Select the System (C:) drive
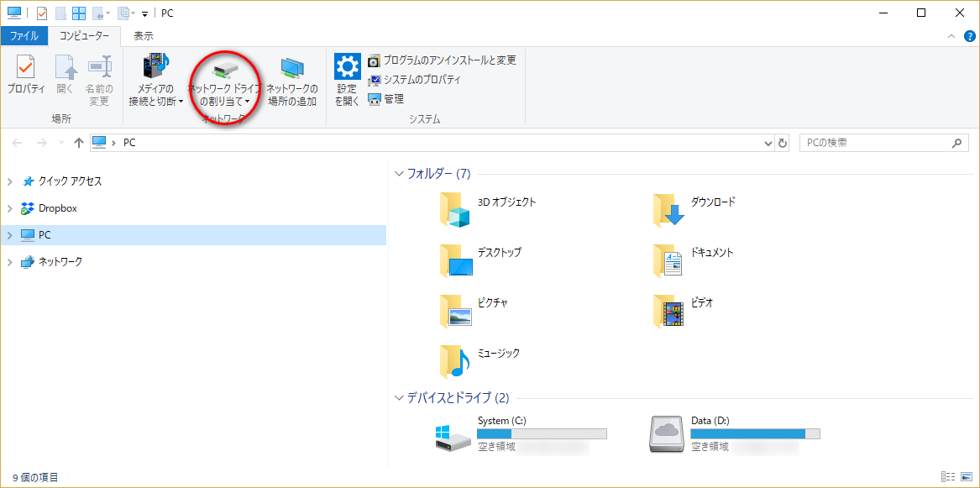The height and width of the screenshot is (488, 980). tap(453, 435)
